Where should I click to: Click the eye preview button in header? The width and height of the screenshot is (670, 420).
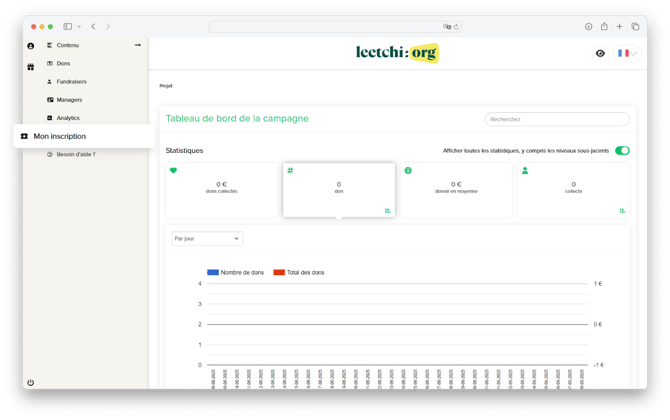click(x=600, y=53)
